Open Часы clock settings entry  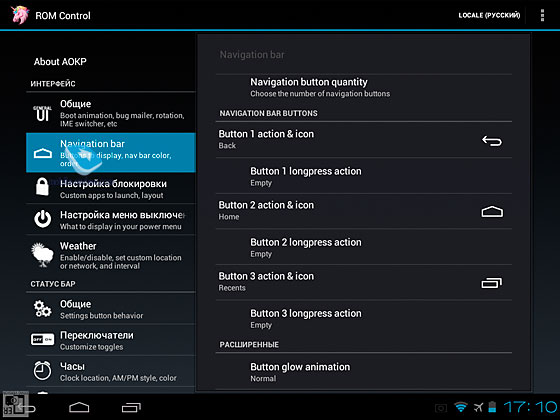tap(111, 371)
